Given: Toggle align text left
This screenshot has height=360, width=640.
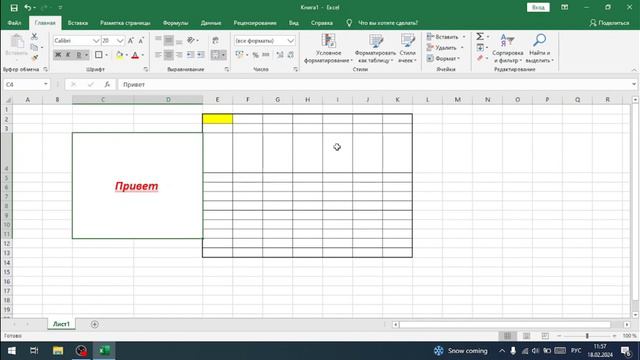Looking at the screenshot, I should [158, 55].
